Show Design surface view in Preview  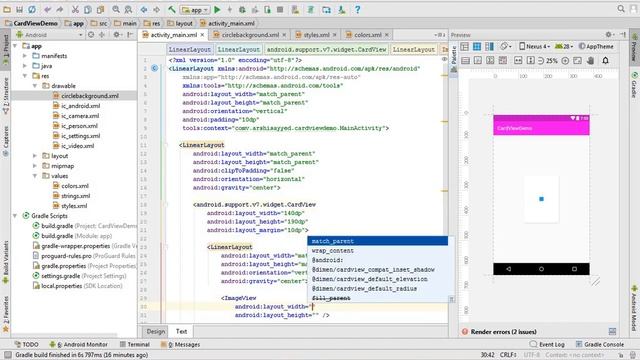464,47
